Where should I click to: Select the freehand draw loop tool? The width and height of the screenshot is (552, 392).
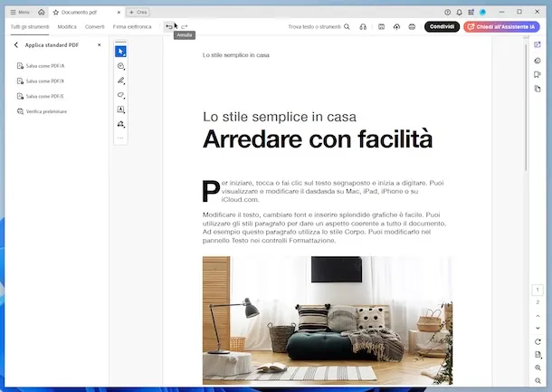(120, 95)
